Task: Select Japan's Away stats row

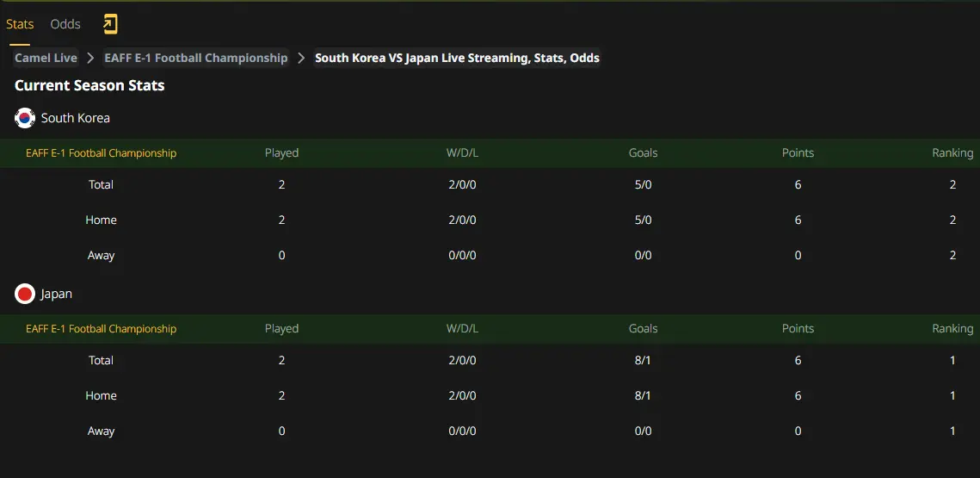Action: point(490,431)
